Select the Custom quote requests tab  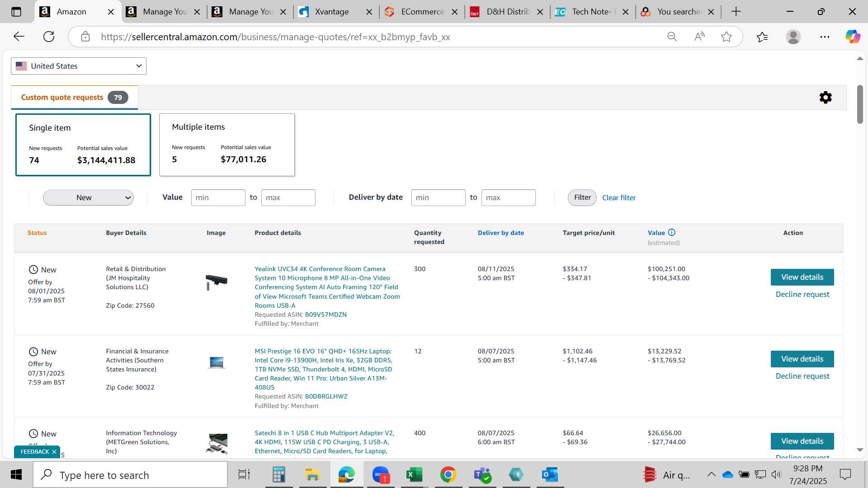[x=74, y=98]
